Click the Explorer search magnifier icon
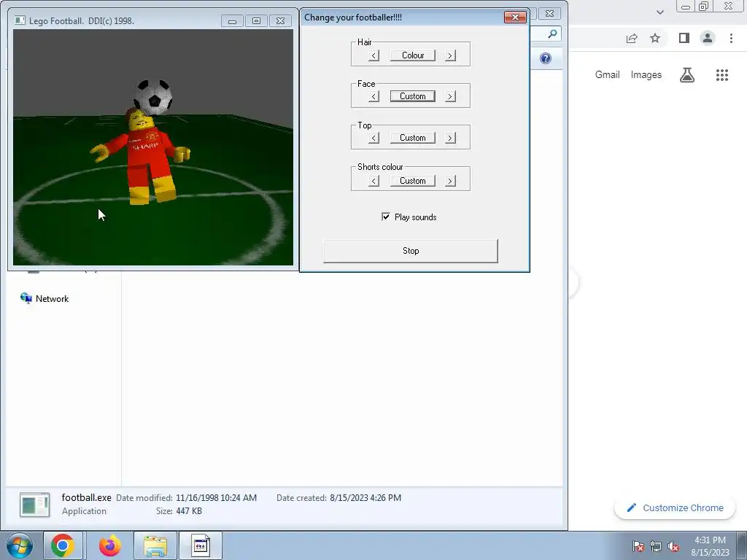Viewport: 747px width, 560px height. [552, 34]
